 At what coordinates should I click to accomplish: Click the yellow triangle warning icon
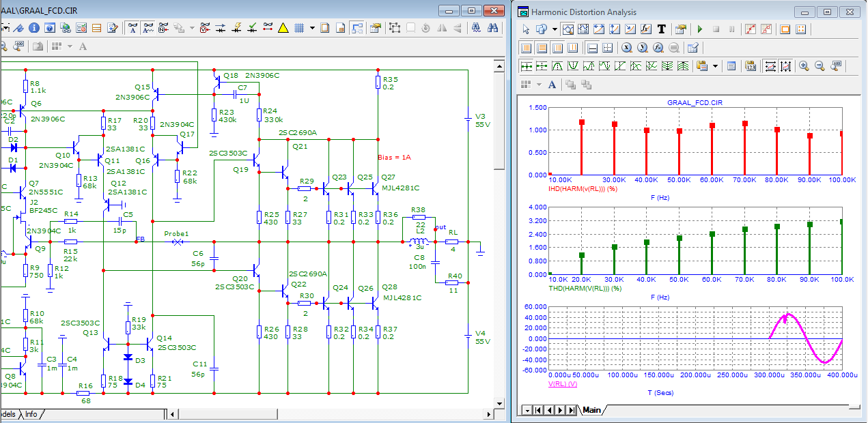(283, 28)
